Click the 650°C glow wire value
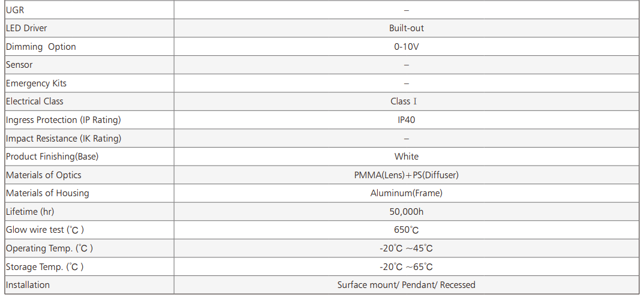This screenshot has width=644, height=297. [x=406, y=230]
